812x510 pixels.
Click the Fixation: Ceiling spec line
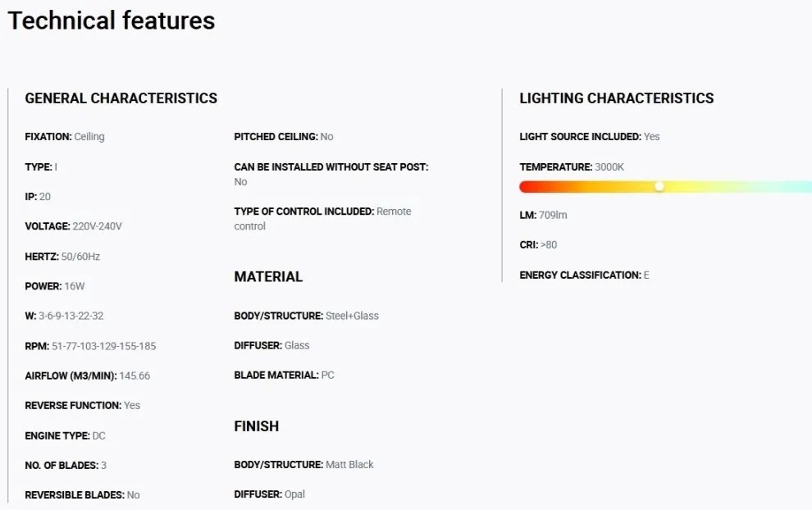click(x=65, y=137)
